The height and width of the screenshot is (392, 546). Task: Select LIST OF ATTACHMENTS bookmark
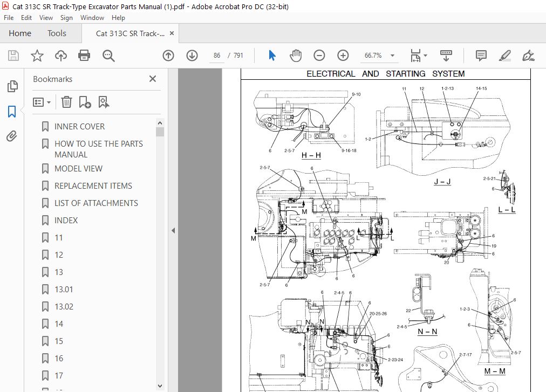tap(96, 203)
